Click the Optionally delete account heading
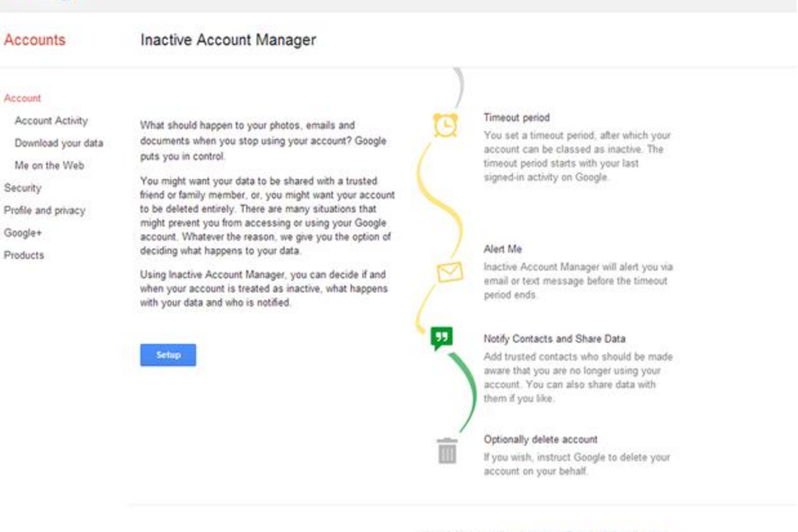This screenshot has width=798, height=532. tap(540, 439)
